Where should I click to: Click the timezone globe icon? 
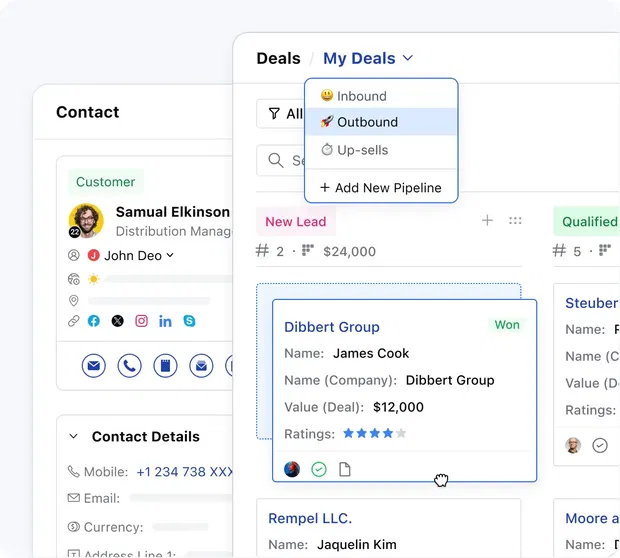click(x=74, y=279)
